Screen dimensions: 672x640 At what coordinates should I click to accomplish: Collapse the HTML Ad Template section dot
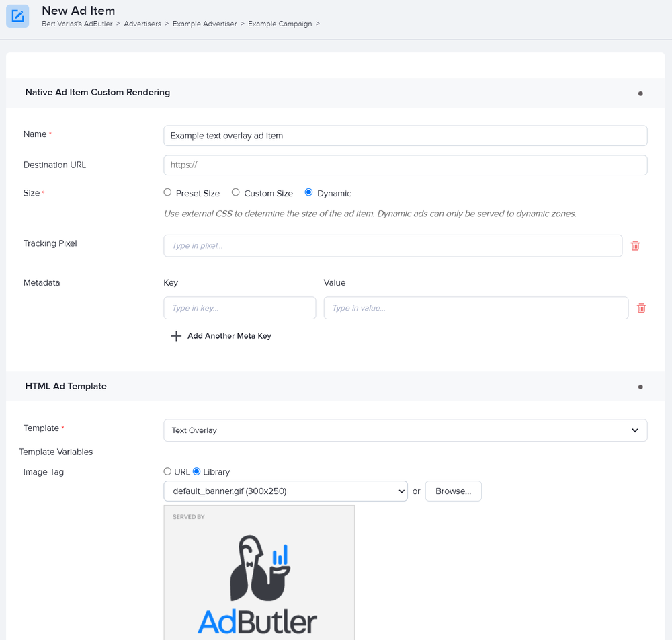[x=640, y=387]
